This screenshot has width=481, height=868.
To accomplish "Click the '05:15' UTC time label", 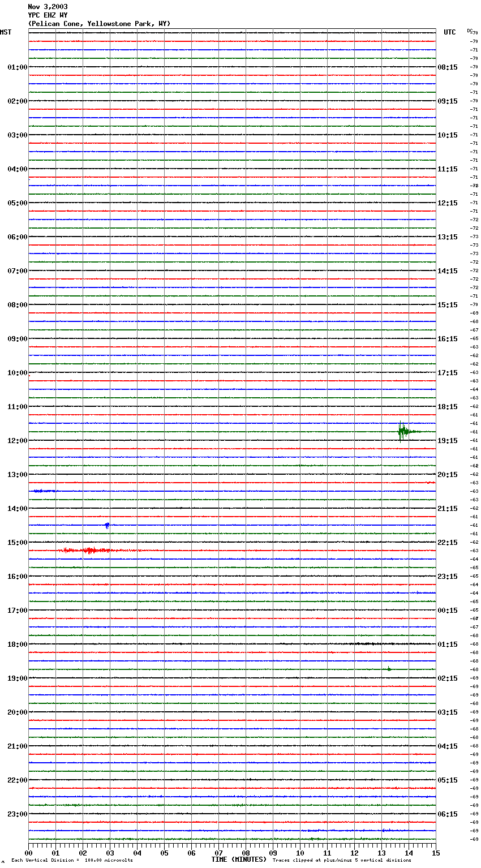I will (x=448, y=780).
